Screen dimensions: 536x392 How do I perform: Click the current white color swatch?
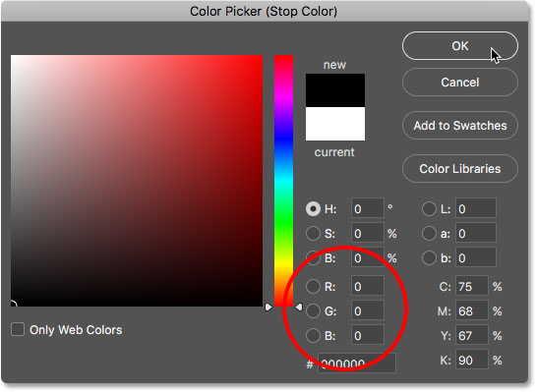pyautogui.click(x=335, y=124)
